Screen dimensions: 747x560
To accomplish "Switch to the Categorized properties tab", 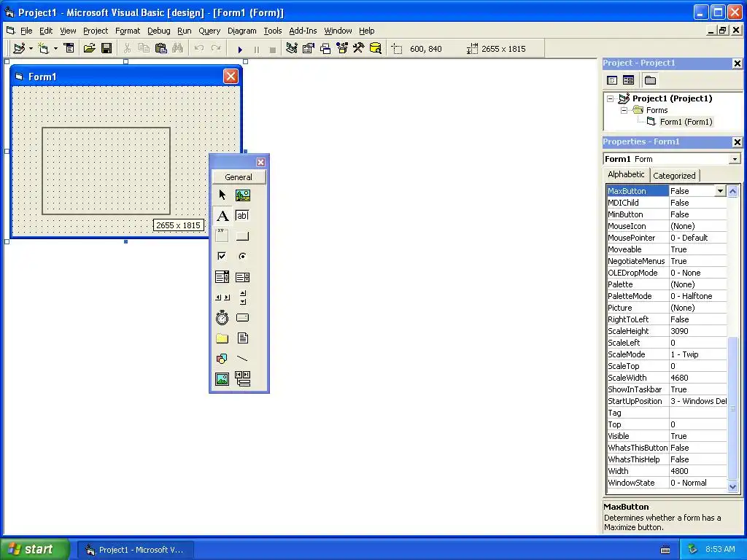I will (674, 176).
